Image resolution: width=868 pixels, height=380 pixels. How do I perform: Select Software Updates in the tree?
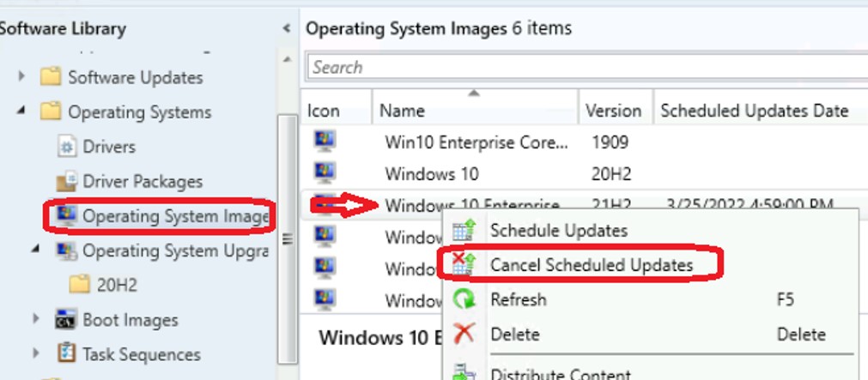click(x=135, y=77)
